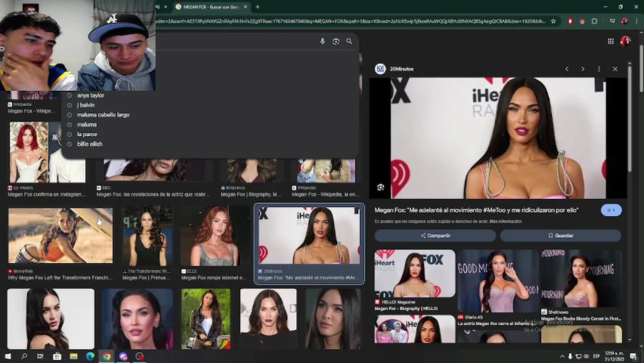Open Microsoft Edge from taskbar
Image resolution: width=644 pixels, height=363 pixels.
pos(90,356)
